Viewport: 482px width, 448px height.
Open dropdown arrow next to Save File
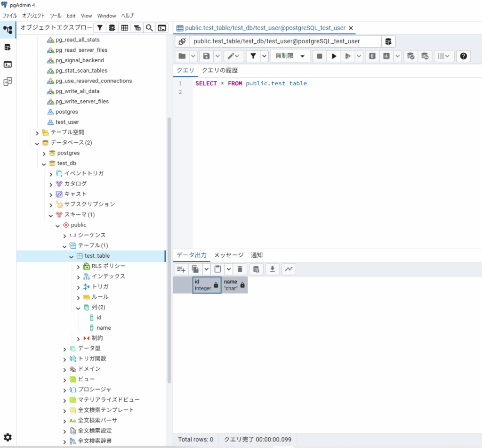[217, 56]
